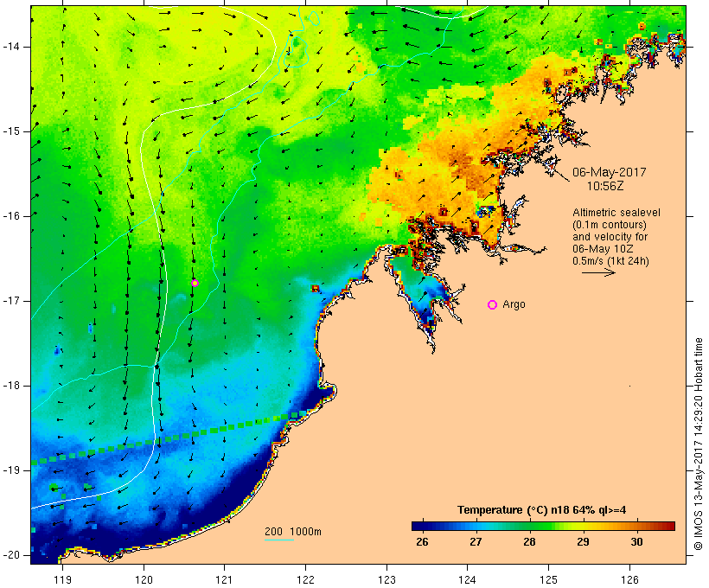
Task: Click the -20 latitude axis label
Action: coord(11,555)
